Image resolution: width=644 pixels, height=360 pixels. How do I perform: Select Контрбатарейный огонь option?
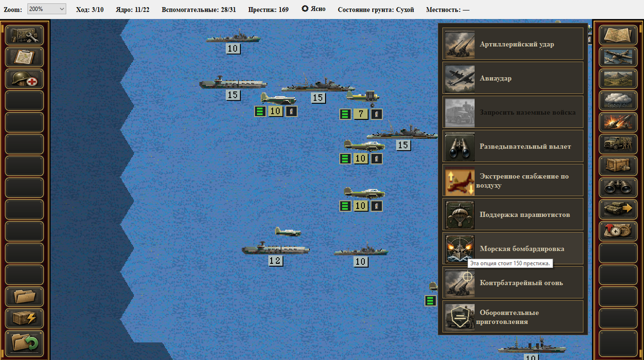(513, 282)
